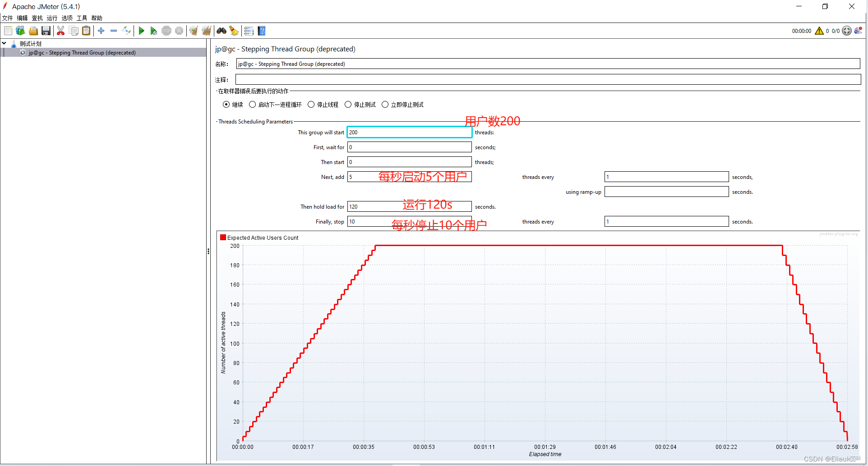Click the 'Finally, stop' threads field
The image size is (868, 466).
(410, 222)
